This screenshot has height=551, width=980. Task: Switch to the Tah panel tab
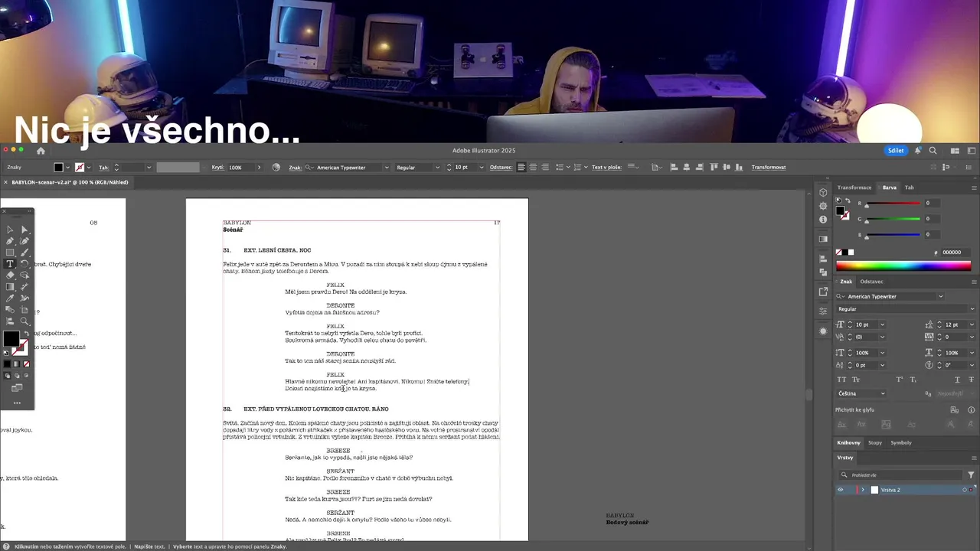tap(910, 187)
